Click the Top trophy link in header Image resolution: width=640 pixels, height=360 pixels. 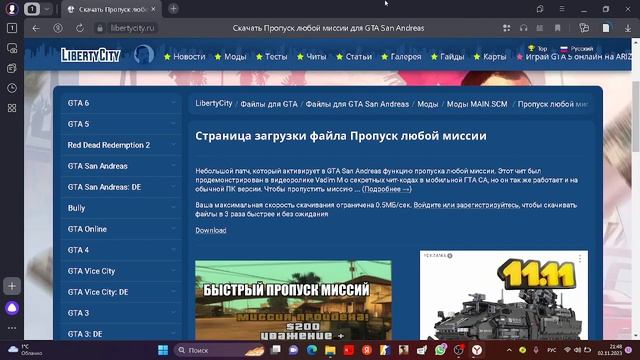pos(538,48)
